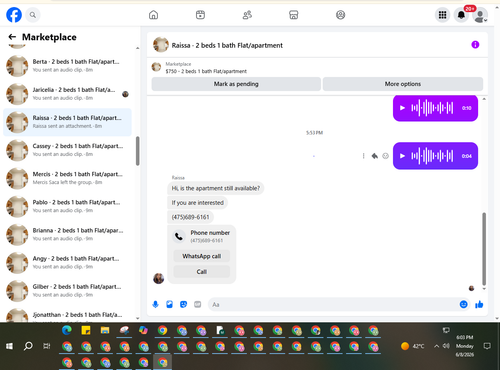Choose a GIF icon
This screenshot has height=370, width=500.
[x=198, y=304]
